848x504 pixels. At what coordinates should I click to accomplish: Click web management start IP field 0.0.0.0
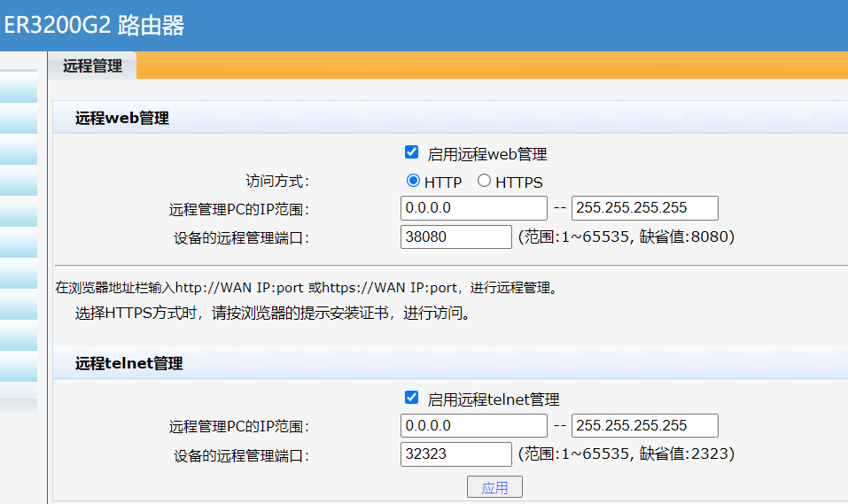click(474, 208)
